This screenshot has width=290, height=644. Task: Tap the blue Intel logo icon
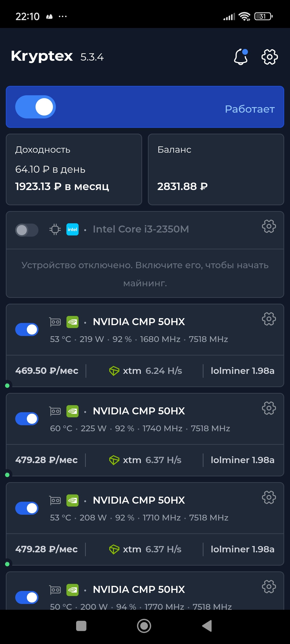[72, 229]
